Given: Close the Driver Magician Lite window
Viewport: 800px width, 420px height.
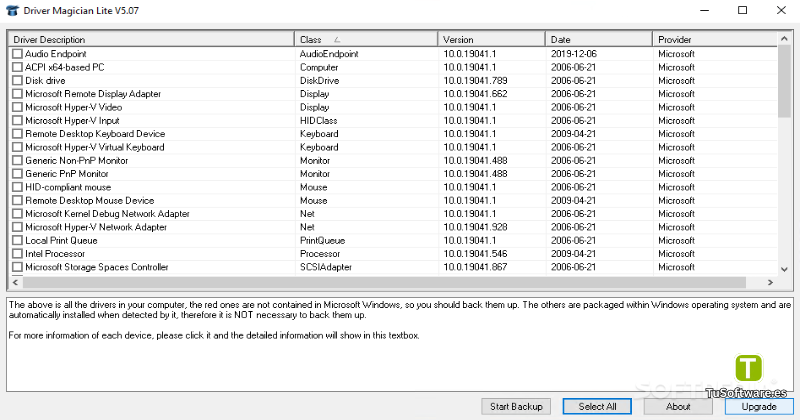Looking at the screenshot, I should [781, 10].
